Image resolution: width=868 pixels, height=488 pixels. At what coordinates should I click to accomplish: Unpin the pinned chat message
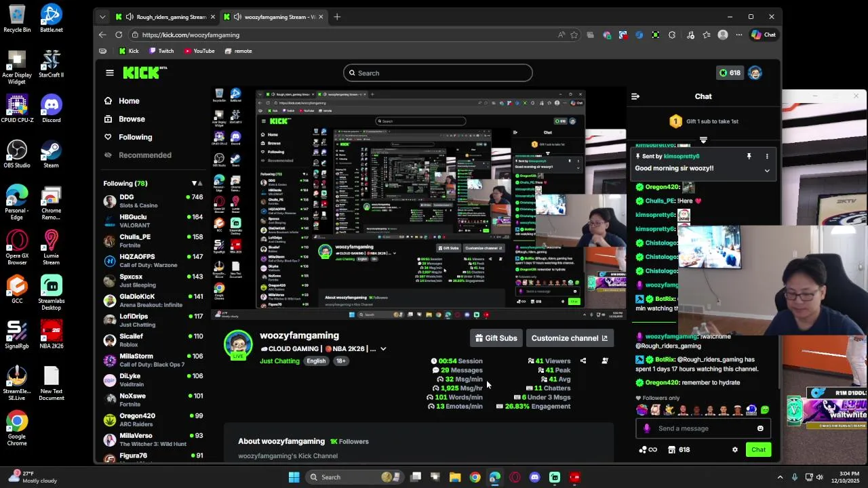tap(749, 157)
